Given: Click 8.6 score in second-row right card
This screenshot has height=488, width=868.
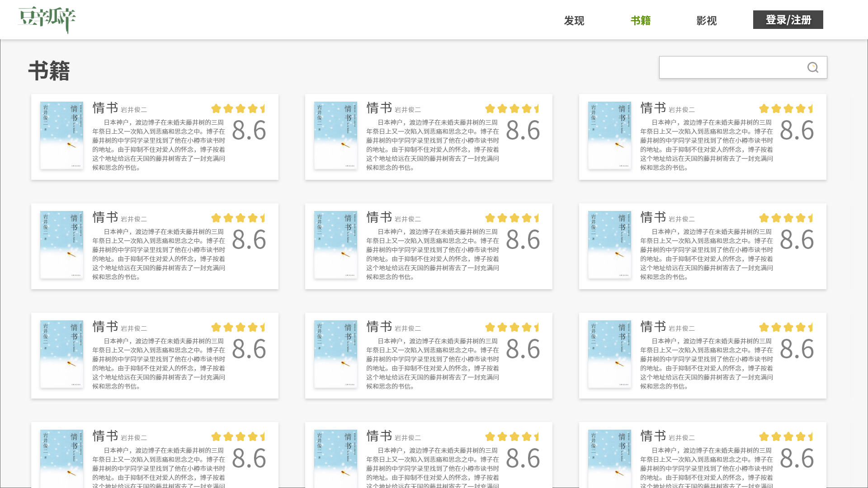Looking at the screenshot, I should point(797,239).
